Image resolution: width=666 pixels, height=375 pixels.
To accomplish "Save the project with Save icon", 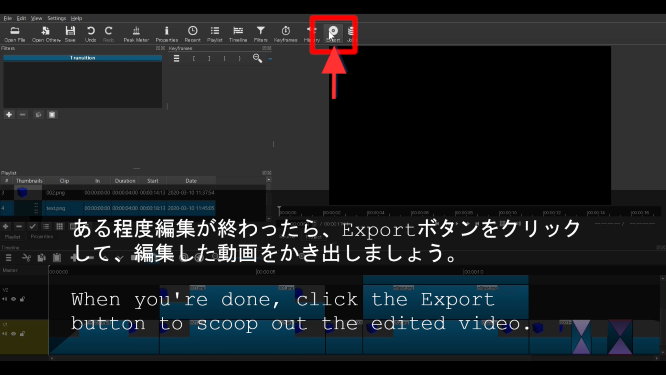I will coord(70,34).
